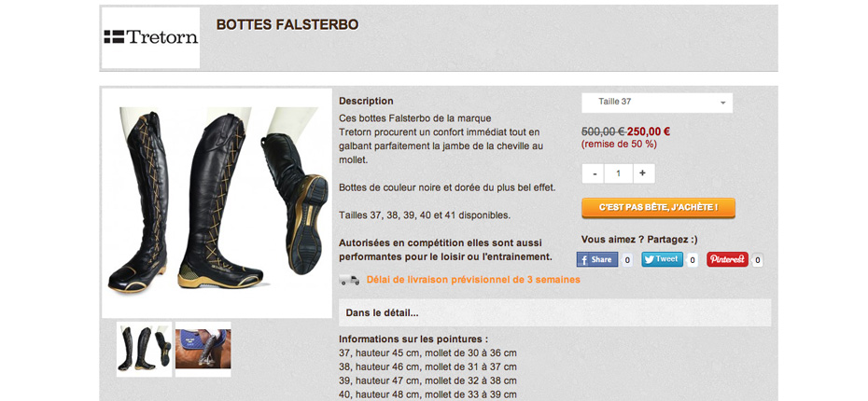This screenshot has width=868, height=401.
Task: Click the Facebook share count bubble
Action: [x=627, y=260]
